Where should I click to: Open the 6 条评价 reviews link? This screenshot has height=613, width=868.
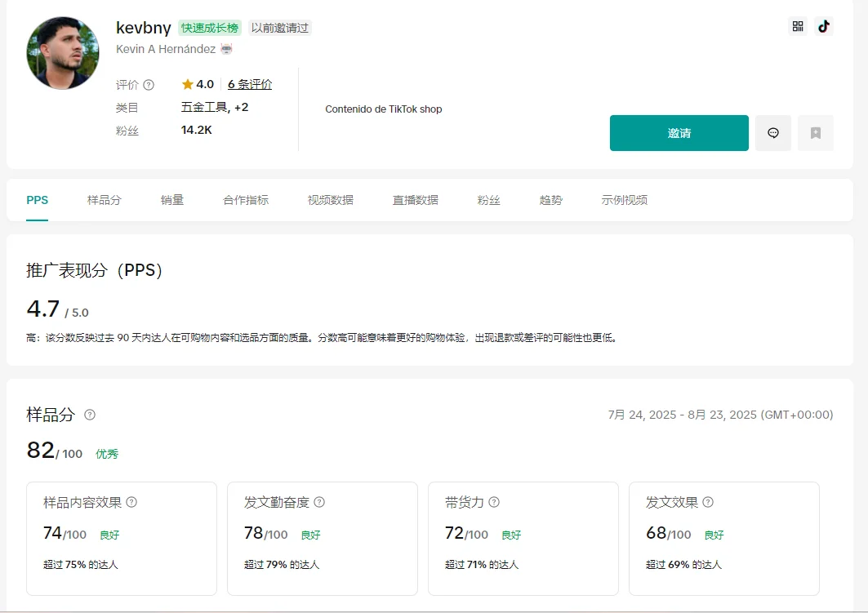[x=247, y=83]
